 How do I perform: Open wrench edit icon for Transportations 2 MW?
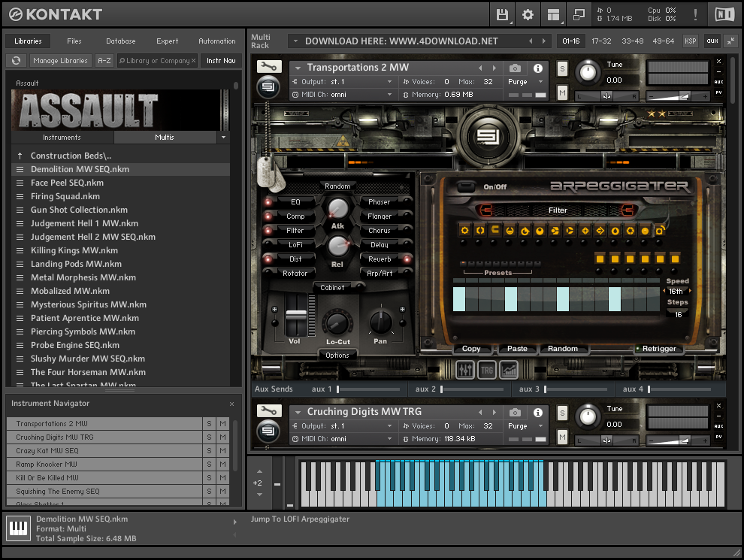(x=269, y=66)
